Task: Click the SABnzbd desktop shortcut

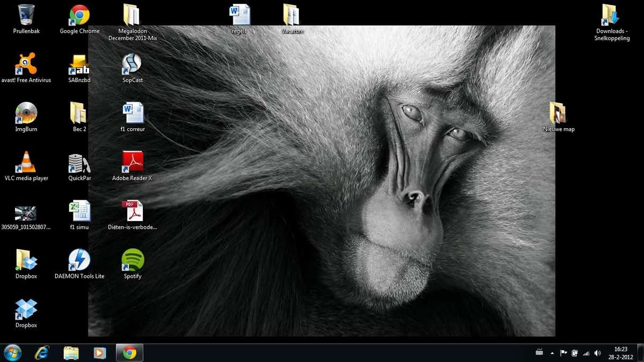Action: pyautogui.click(x=79, y=64)
